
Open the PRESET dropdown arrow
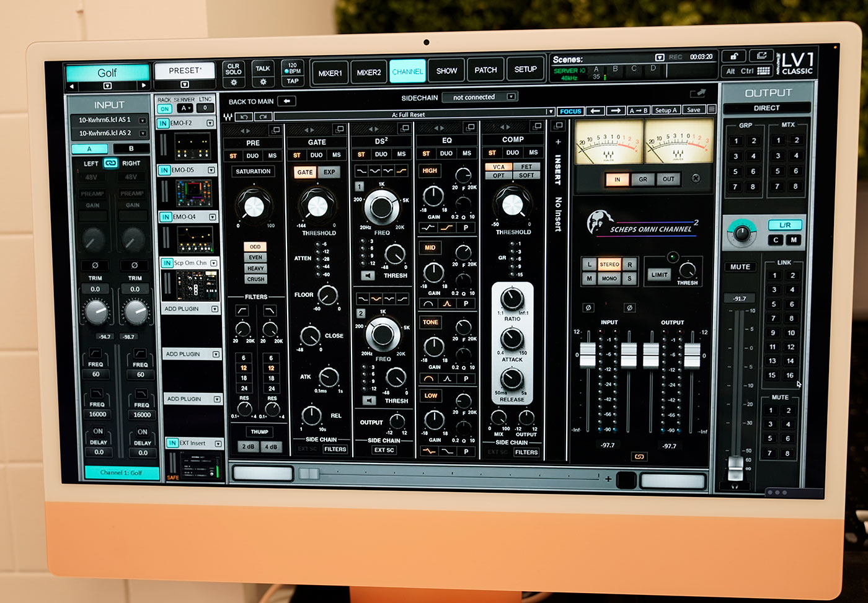tap(185, 84)
